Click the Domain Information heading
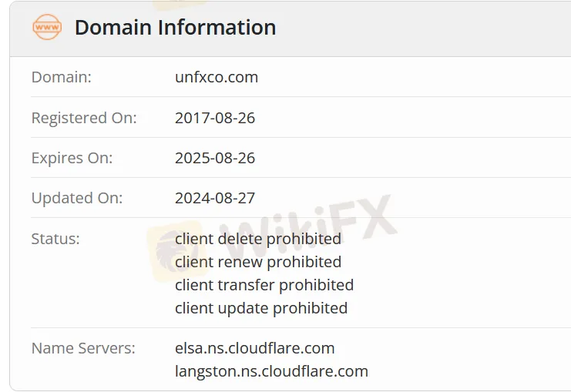The width and height of the screenshot is (571, 392). [x=175, y=27]
